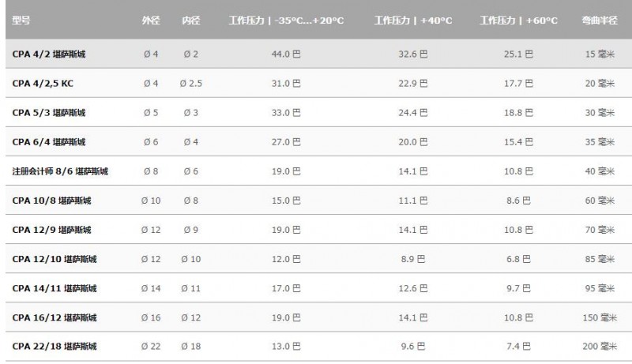Click the CPA 5/3 model name

(49, 113)
